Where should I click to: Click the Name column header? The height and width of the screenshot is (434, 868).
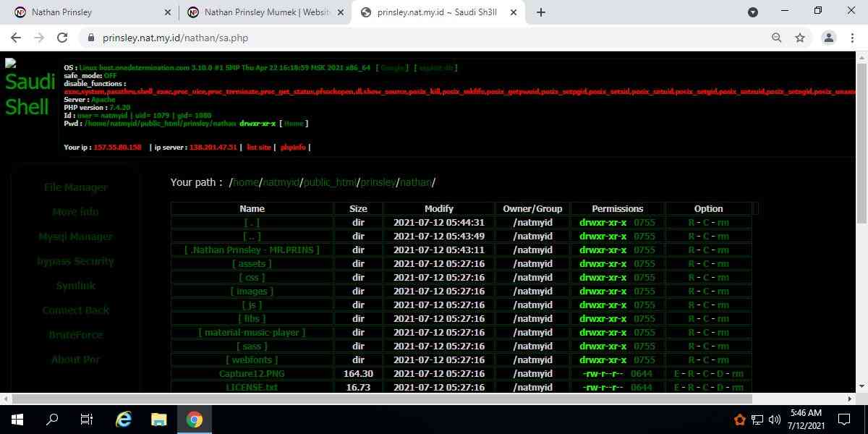(x=252, y=209)
